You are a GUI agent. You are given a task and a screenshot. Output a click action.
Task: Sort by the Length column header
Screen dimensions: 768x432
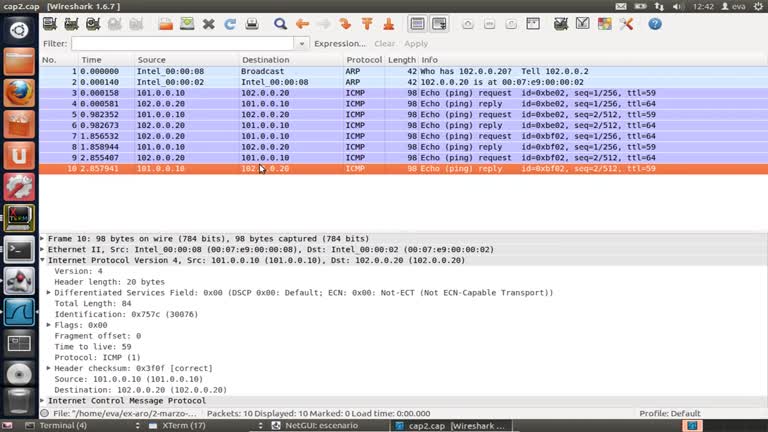(402, 60)
